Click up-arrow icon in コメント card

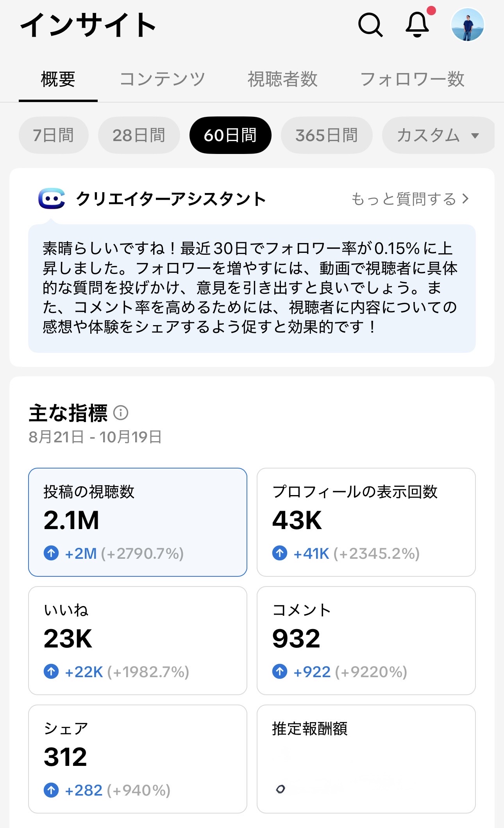pyautogui.click(x=280, y=671)
